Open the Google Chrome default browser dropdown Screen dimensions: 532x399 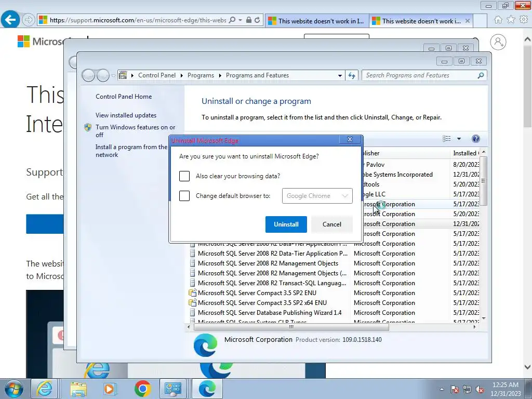tap(317, 196)
